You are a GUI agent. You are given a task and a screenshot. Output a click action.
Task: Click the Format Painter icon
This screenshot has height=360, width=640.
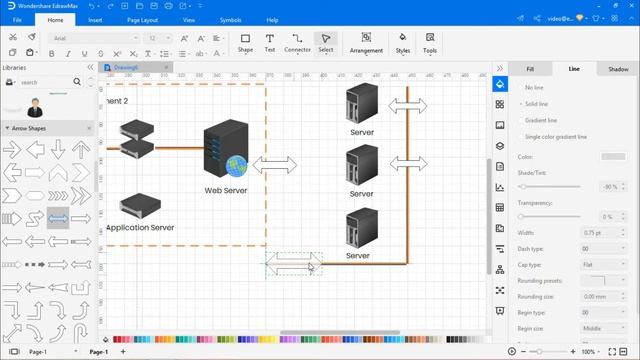31,37
